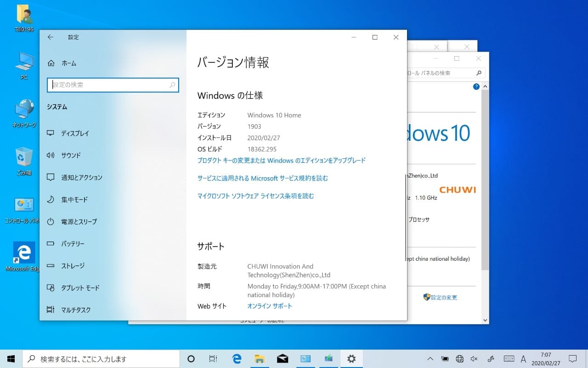
Task: Open ストレージ settings
Action: point(73,266)
